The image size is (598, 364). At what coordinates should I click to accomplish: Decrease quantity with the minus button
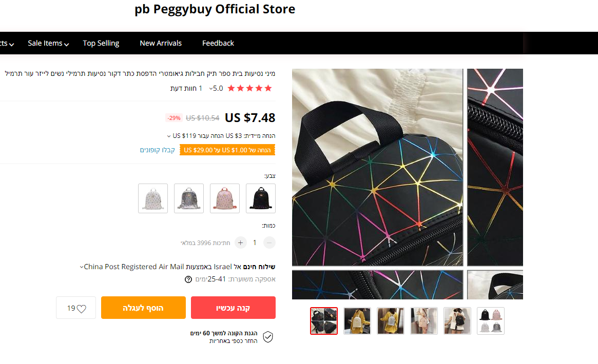pos(269,242)
